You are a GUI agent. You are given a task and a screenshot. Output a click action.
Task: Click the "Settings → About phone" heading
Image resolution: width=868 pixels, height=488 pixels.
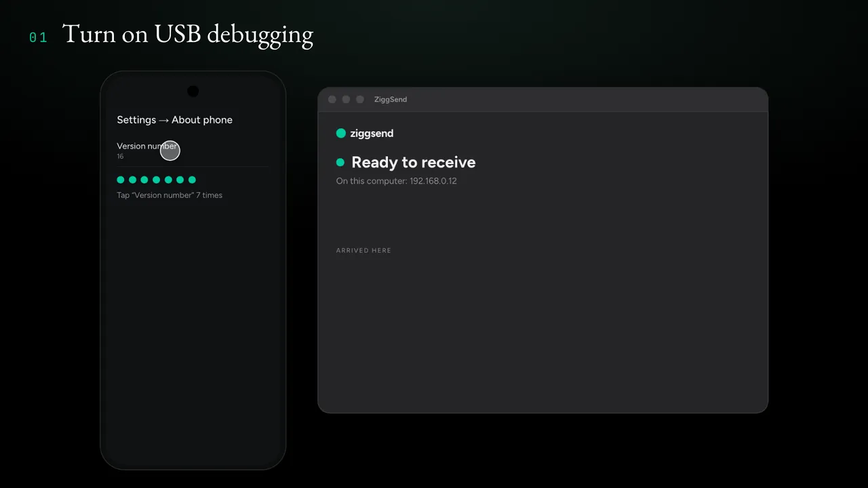click(x=174, y=120)
